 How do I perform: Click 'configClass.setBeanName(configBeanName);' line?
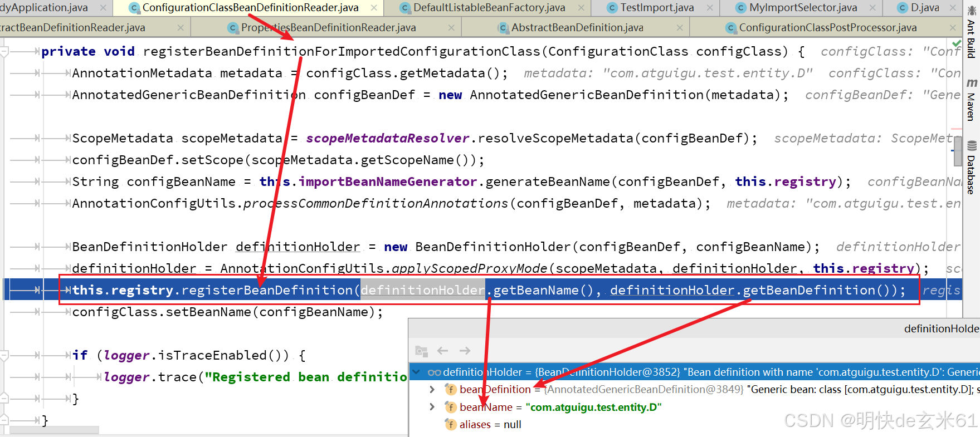227,312
